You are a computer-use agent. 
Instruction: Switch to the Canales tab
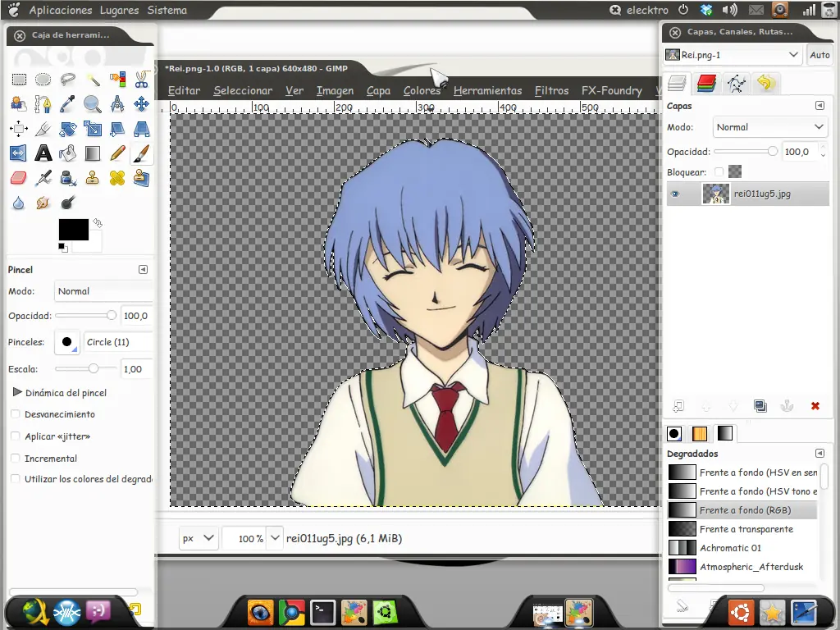706,83
